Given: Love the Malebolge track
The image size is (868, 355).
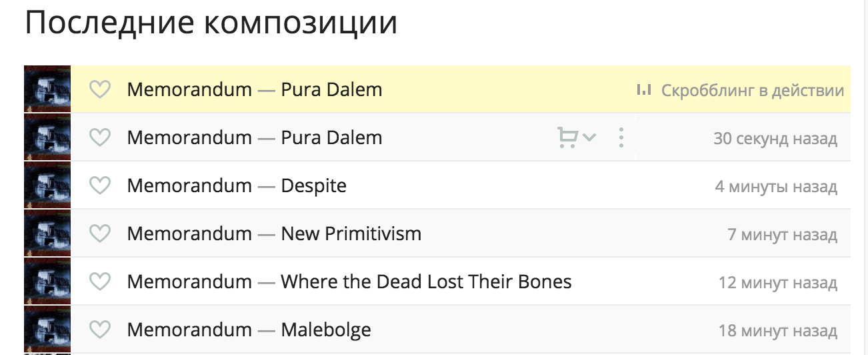Looking at the screenshot, I should pyautogui.click(x=99, y=330).
